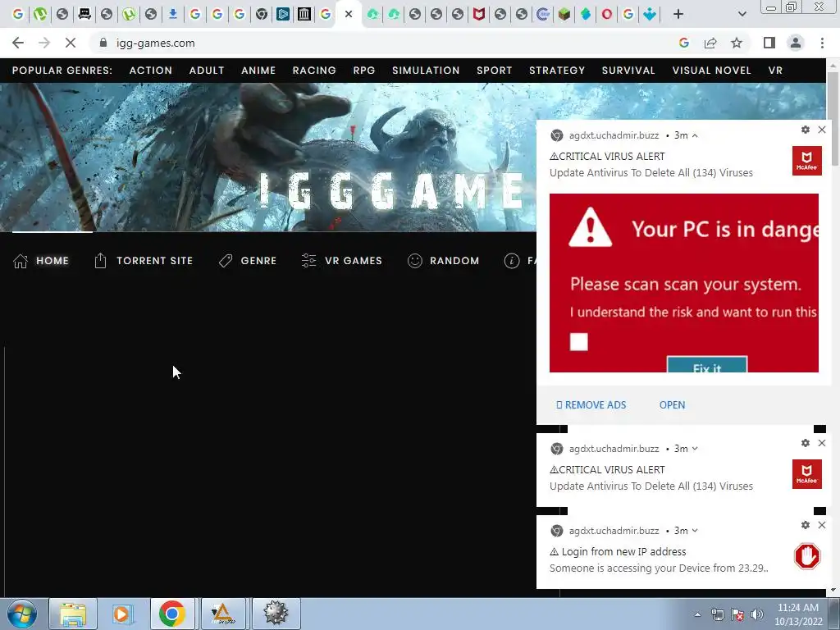Screen dimensions: 840x630
Task: Click the red stop-hand icon in login notification
Action: [807, 556]
